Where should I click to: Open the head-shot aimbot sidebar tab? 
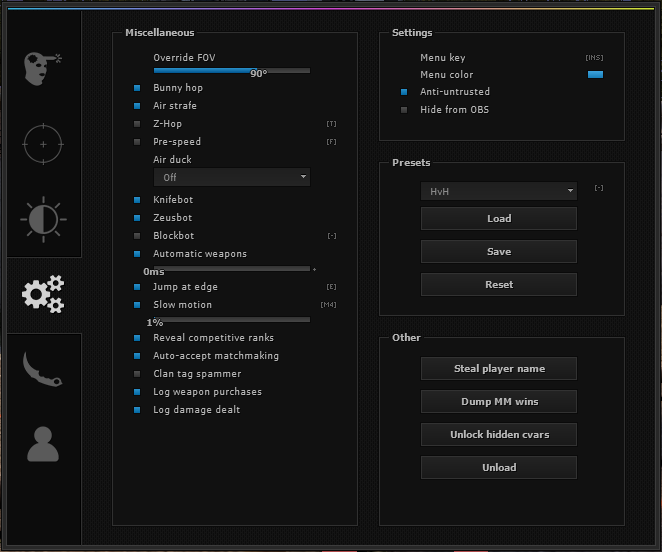(x=42, y=68)
